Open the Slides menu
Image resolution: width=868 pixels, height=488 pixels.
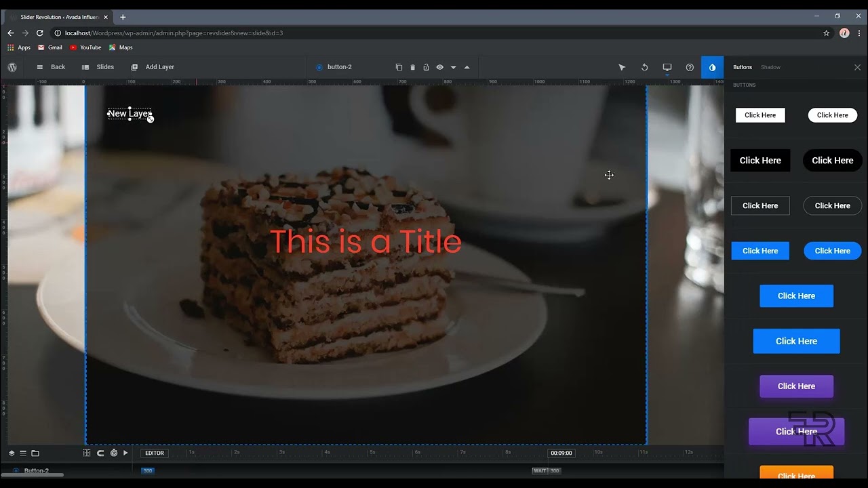(98, 67)
